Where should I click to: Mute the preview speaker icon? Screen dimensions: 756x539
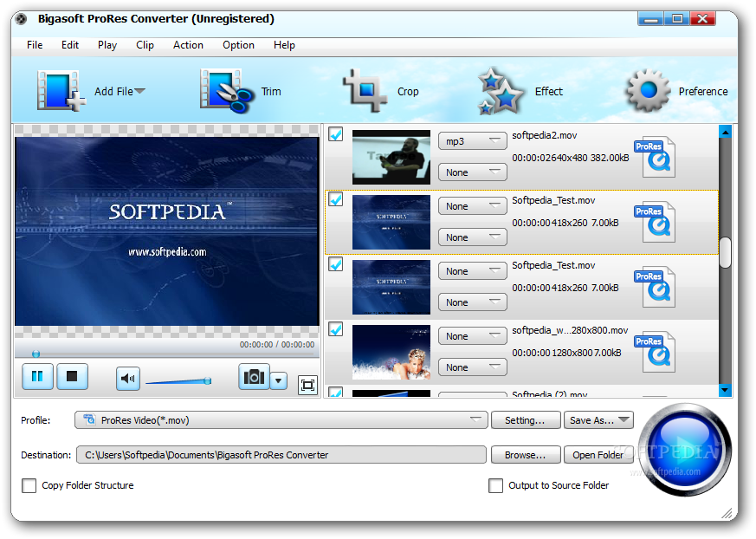point(128,379)
